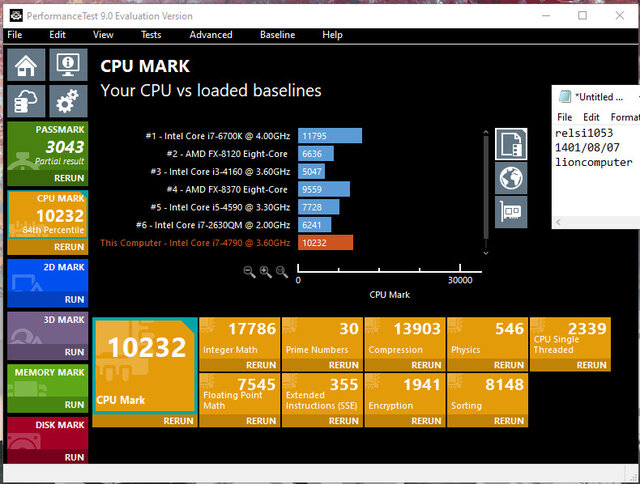Open the Baseline menu

coord(277,35)
